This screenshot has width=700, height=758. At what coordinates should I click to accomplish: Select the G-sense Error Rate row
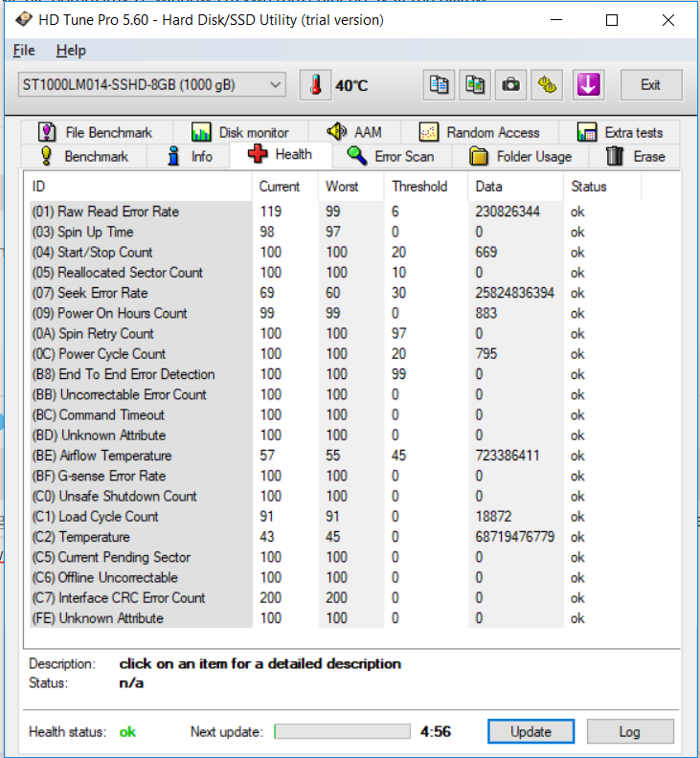click(x=335, y=476)
